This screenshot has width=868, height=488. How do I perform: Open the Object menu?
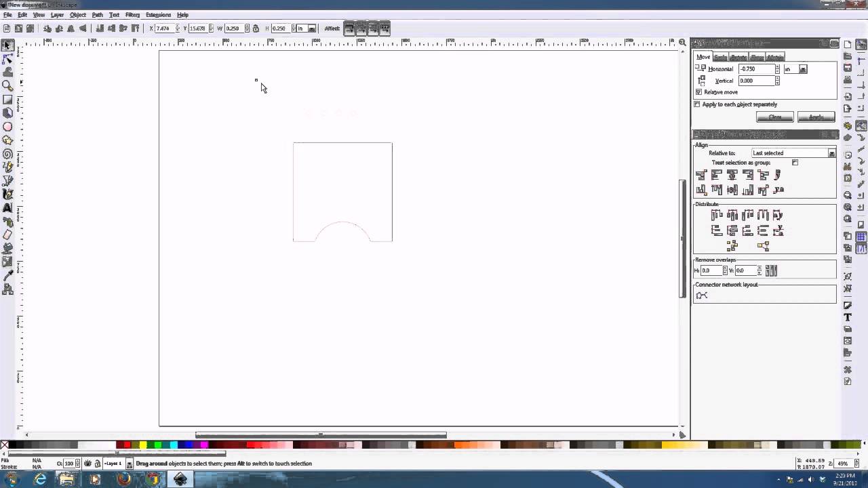(x=78, y=15)
